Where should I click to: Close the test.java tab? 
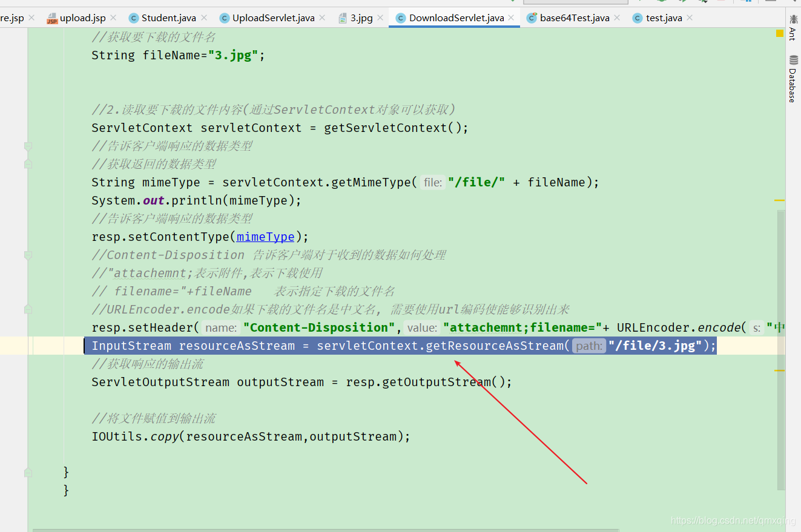tap(690, 18)
